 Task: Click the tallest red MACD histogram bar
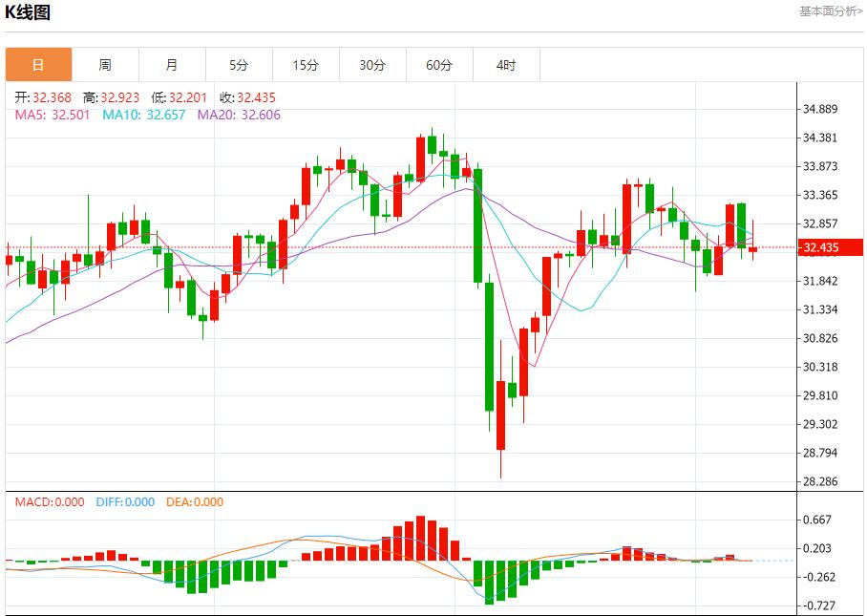[x=420, y=540]
